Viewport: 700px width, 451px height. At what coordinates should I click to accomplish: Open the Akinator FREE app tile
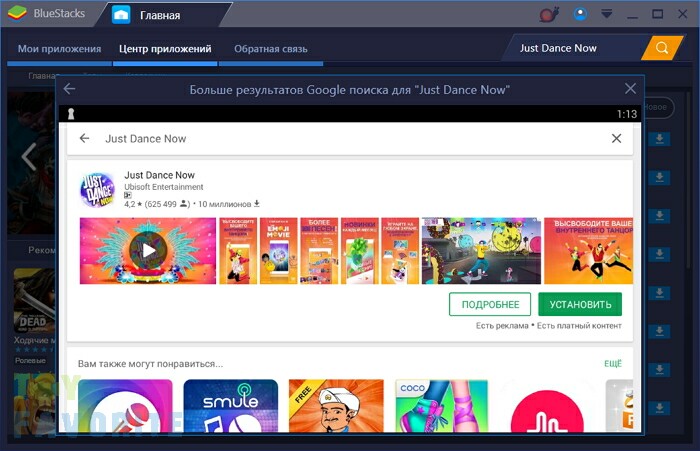tap(336, 405)
